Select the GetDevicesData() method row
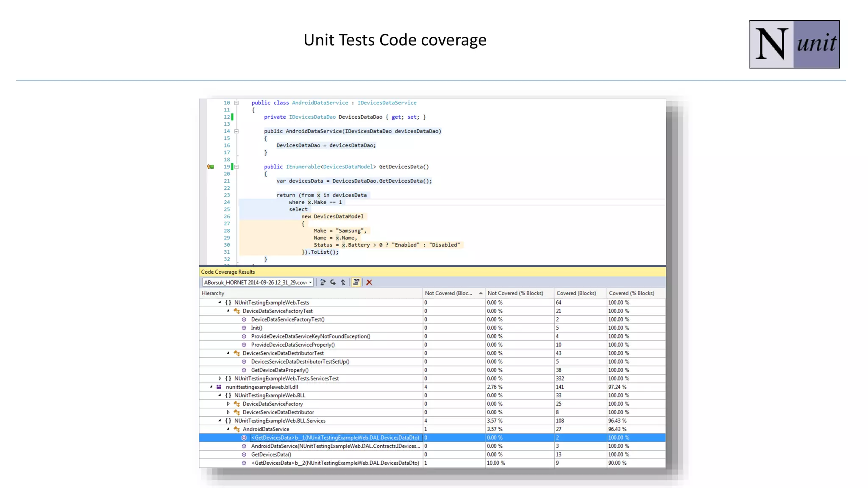The height and width of the screenshot is (488, 868). pyautogui.click(x=432, y=455)
